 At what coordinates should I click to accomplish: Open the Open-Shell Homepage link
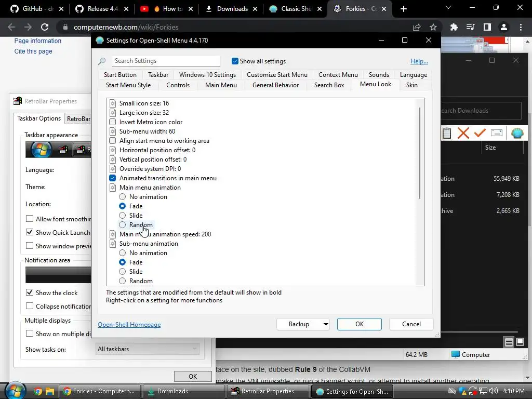point(129,325)
